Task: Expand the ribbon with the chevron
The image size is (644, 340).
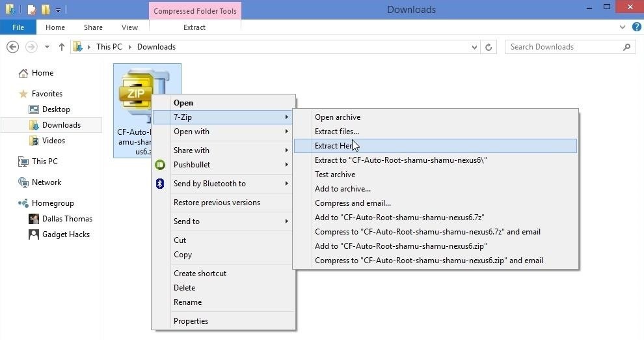Action: (x=623, y=27)
